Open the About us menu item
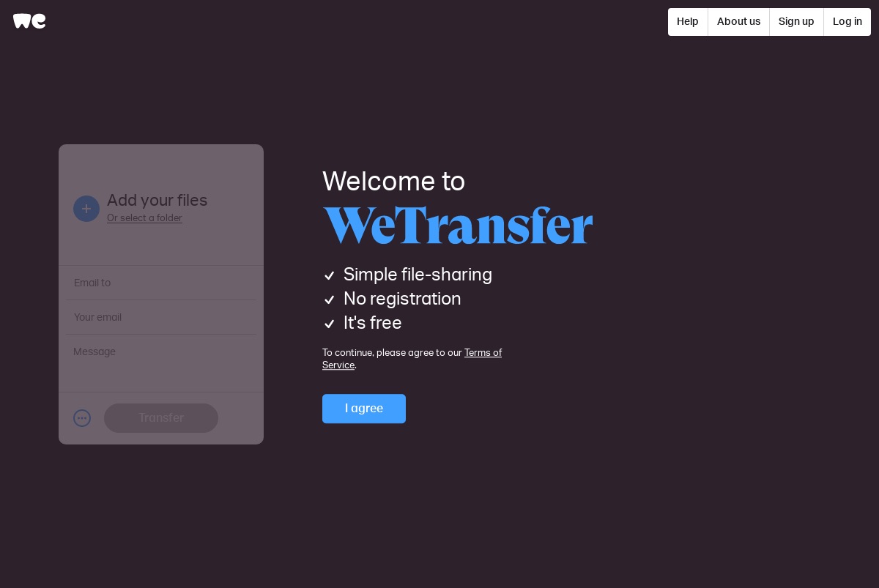879x588 pixels. (738, 22)
